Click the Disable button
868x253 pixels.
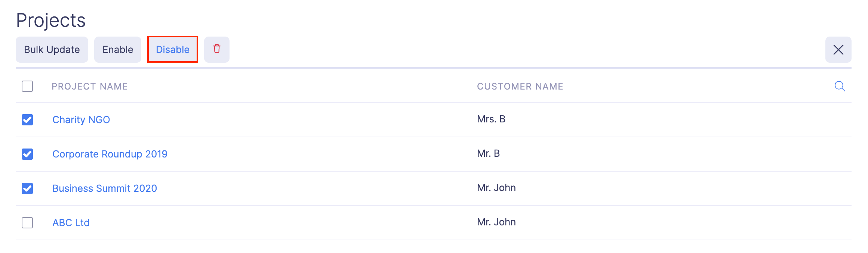tap(172, 50)
